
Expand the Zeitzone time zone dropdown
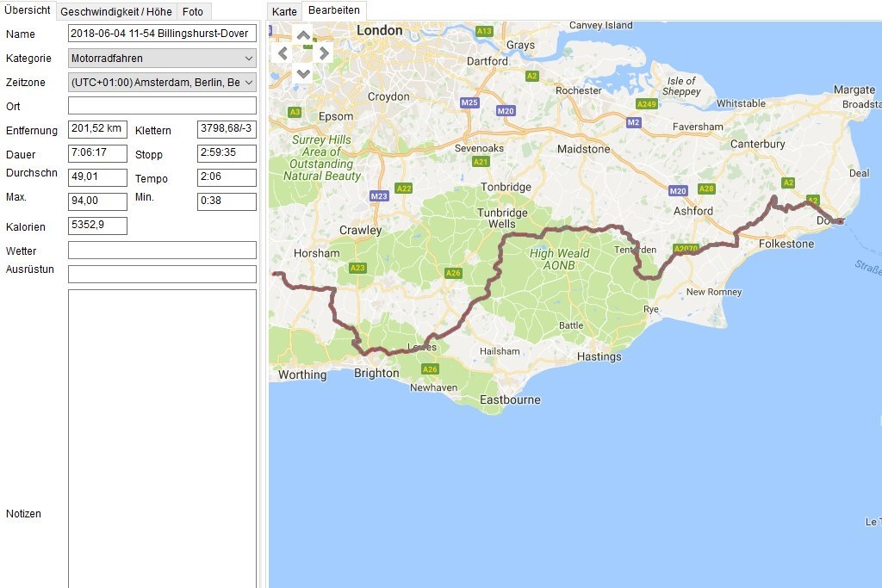click(162, 83)
